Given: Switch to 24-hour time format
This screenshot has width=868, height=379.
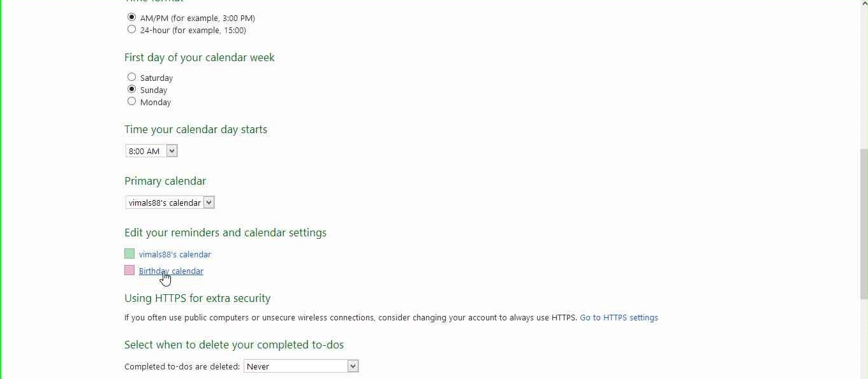Looking at the screenshot, I should click(x=131, y=29).
